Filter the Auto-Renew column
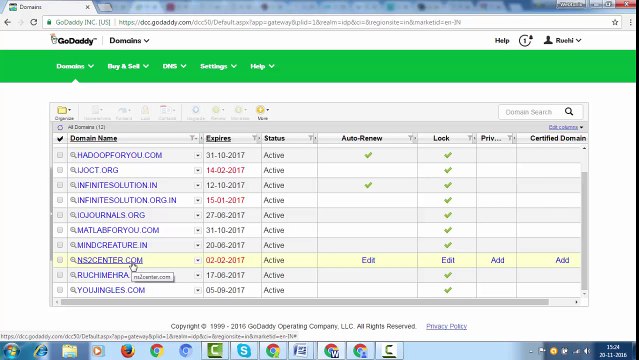Screen dimensions: 639x360 click(411, 138)
